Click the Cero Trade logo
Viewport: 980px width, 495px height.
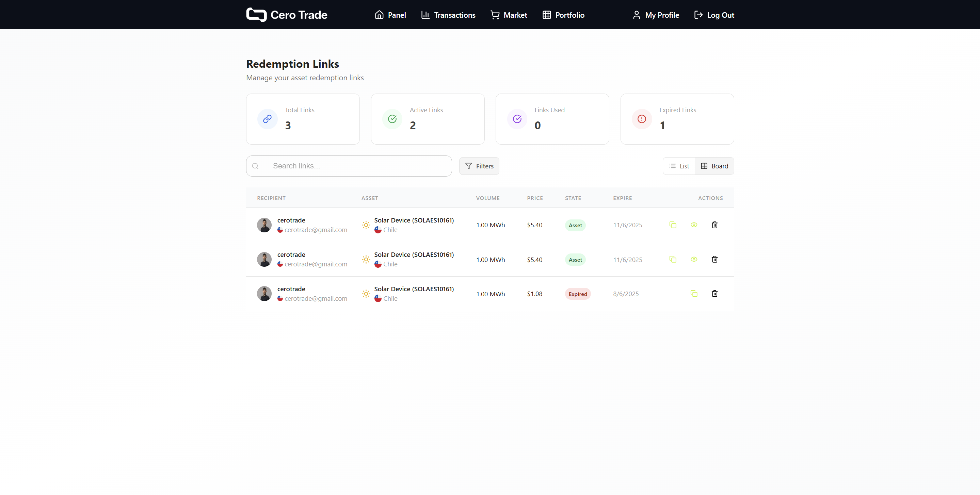pyautogui.click(x=287, y=15)
